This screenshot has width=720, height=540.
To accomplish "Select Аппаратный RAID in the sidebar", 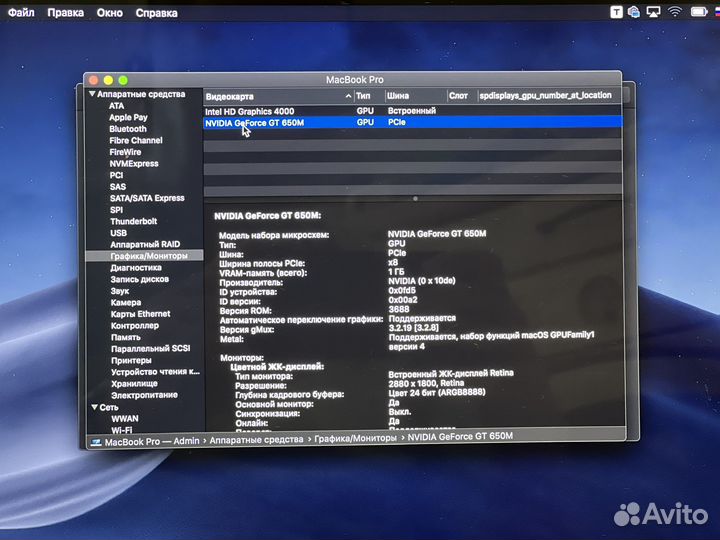I will (145, 244).
